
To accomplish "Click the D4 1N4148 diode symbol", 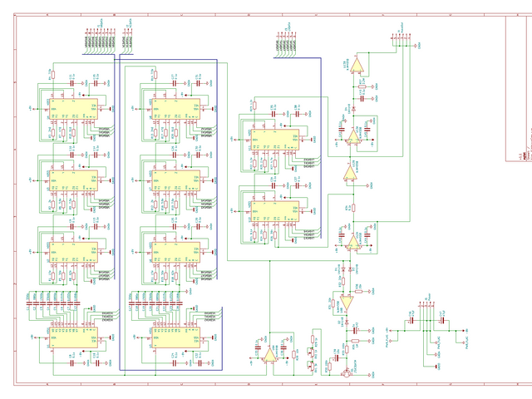I will (x=353, y=109).
